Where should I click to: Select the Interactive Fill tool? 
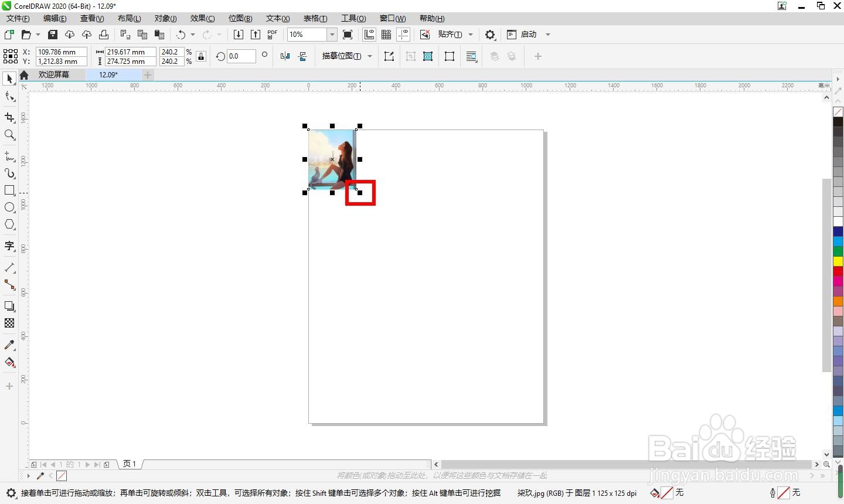(9, 362)
